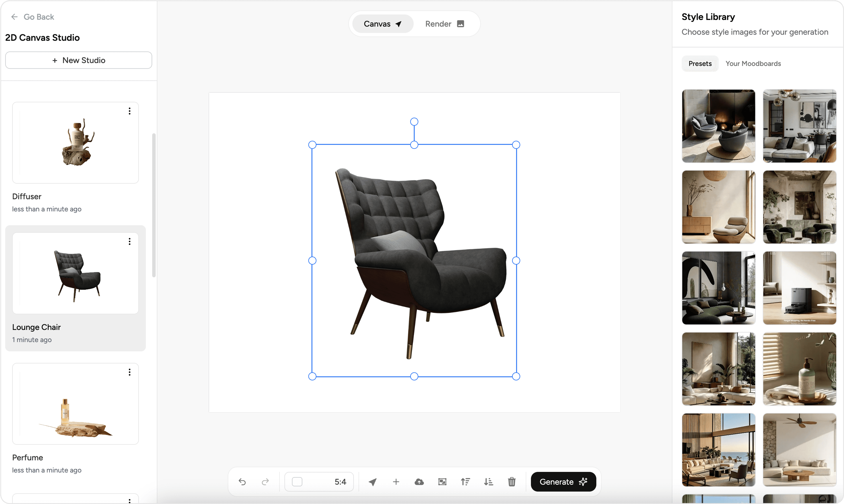Viewport: 844px width, 504px height.
Task: Click the 'Perfume' studio title
Action: tap(27, 457)
